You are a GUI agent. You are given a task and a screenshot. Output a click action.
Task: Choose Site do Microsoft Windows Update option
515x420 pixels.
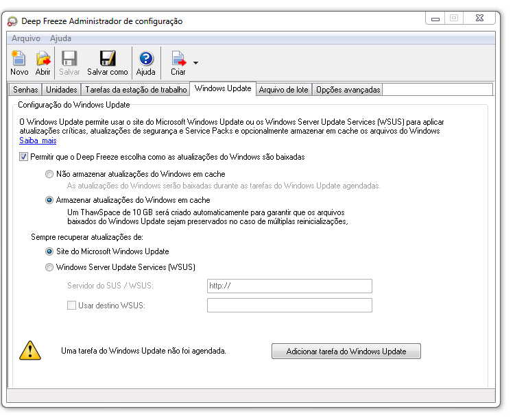(49, 251)
